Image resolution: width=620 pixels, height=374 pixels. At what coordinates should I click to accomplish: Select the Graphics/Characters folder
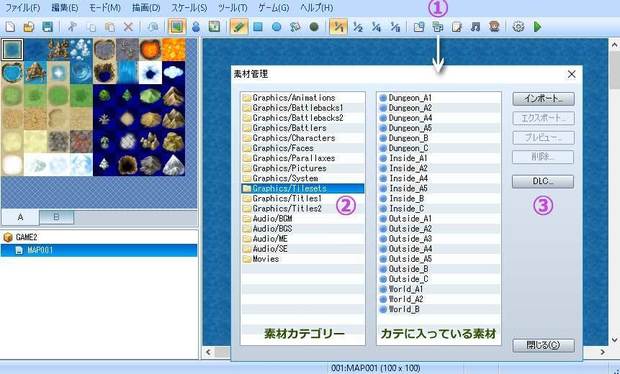[x=303, y=138]
